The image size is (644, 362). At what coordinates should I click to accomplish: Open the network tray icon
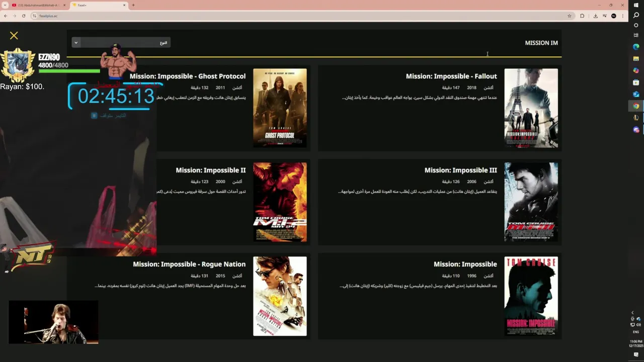[x=633, y=325]
